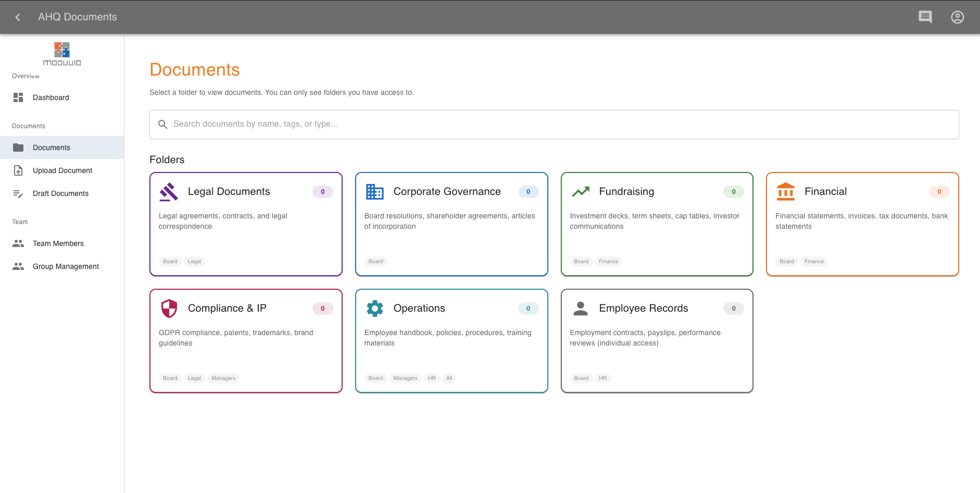The width and height of the screenshot is (980, 493).
Task: Click the back arrow in header
Action: (18, 17)
